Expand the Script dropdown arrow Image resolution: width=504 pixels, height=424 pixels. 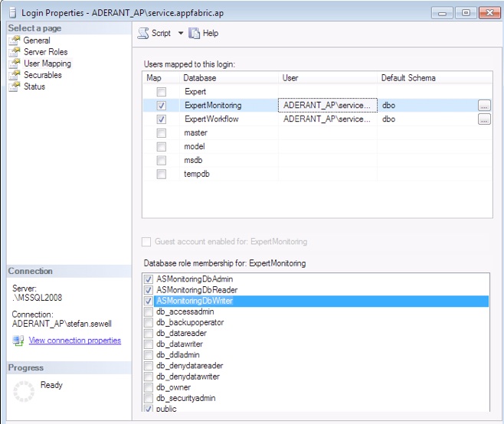coord(181,34)
